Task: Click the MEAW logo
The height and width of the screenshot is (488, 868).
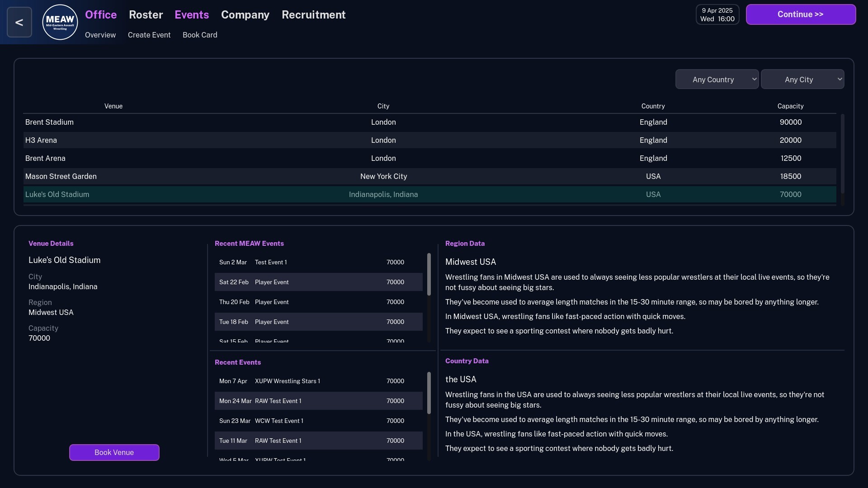Action: click(x=59, y=22)
